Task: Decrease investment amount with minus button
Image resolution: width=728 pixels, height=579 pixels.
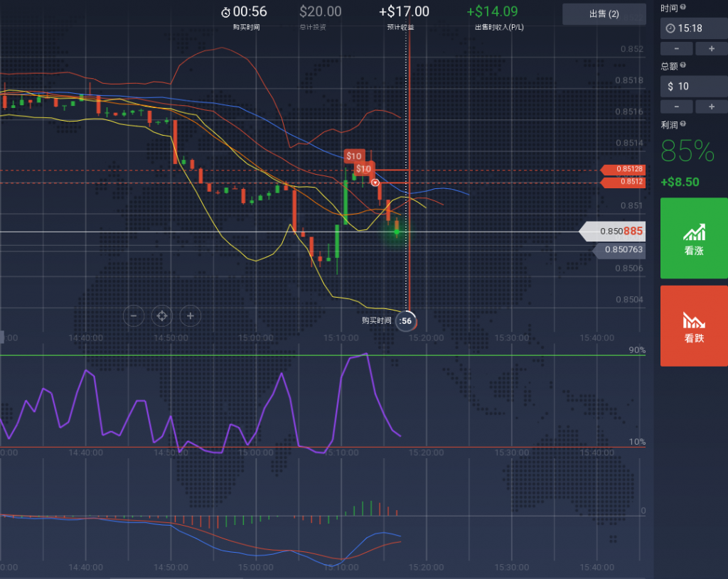Action: (x=678, y=106)
